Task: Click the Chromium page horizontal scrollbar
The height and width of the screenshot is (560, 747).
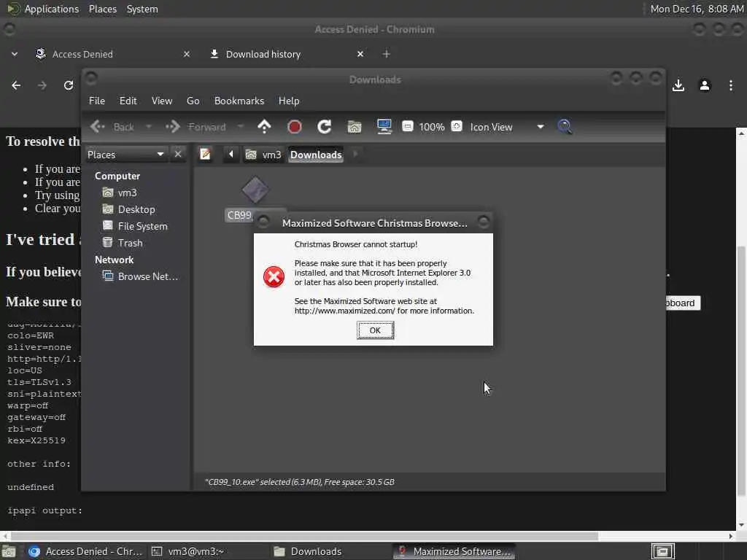Action: point(304,536)
